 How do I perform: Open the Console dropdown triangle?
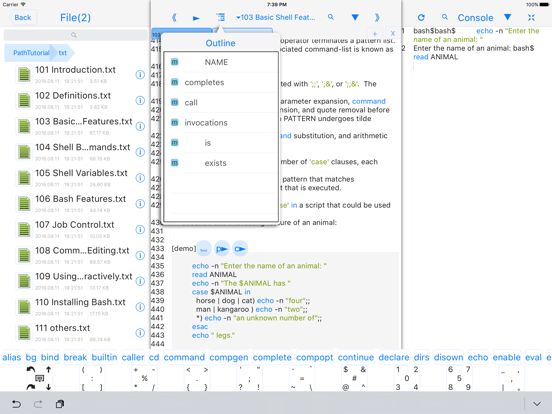507,17
